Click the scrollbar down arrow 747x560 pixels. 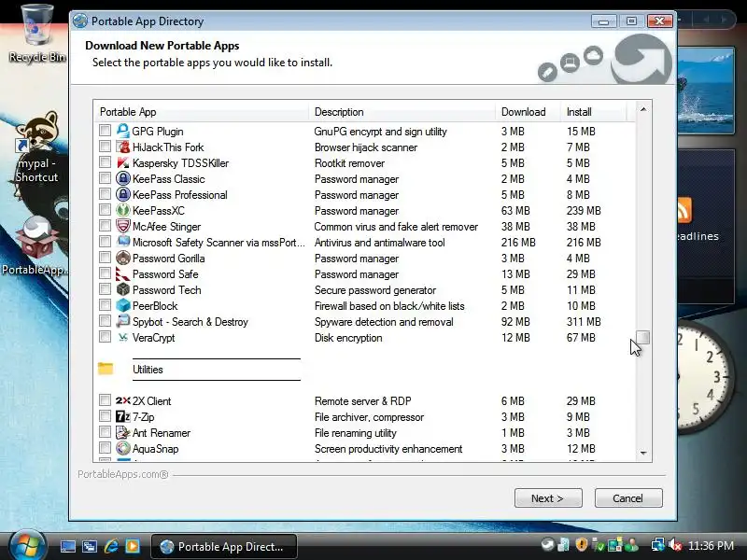643,453
